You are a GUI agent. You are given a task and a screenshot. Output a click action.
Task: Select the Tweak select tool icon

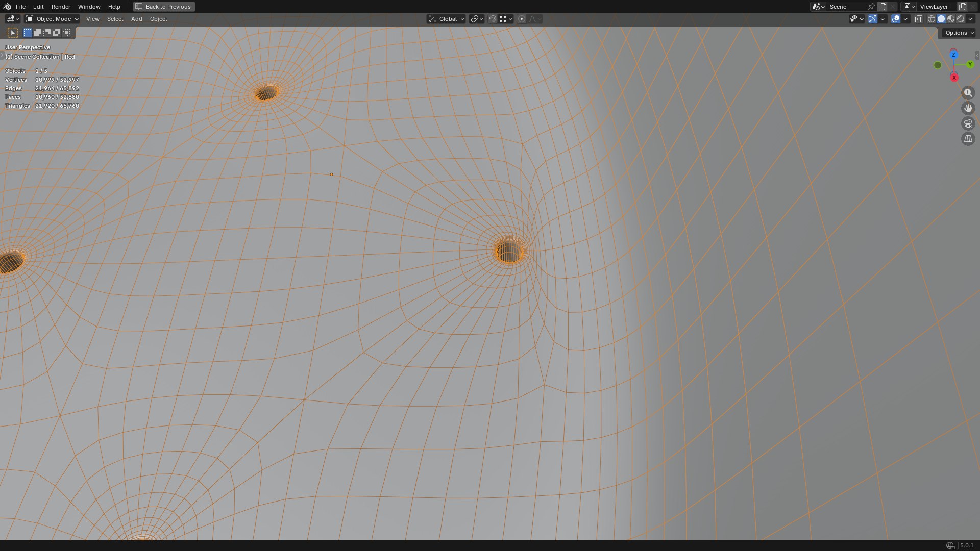coord(13,33)
